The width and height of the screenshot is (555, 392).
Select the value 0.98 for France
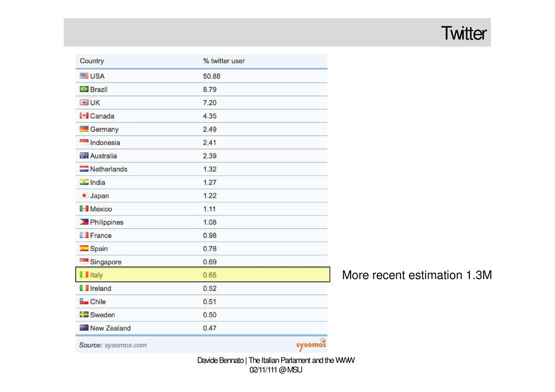pyautogui.click(x=210, y=236)
